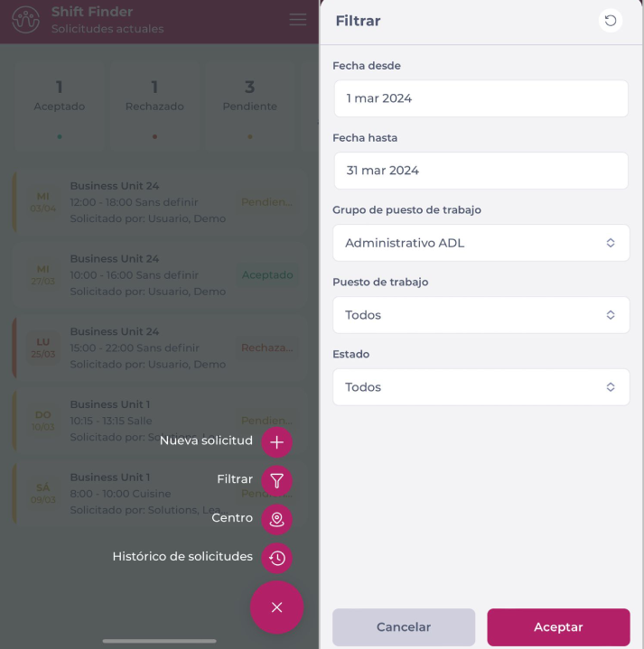Tap the Nueva solicitud plus icon
644x649 pixels.
click(276, 442)
